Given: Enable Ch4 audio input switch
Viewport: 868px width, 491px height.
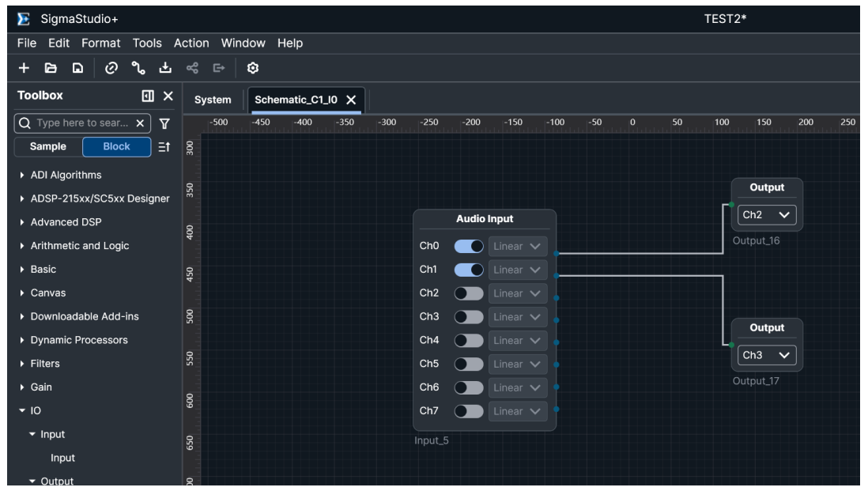Looking at the screenshot, I should click(x=469, y=341).
